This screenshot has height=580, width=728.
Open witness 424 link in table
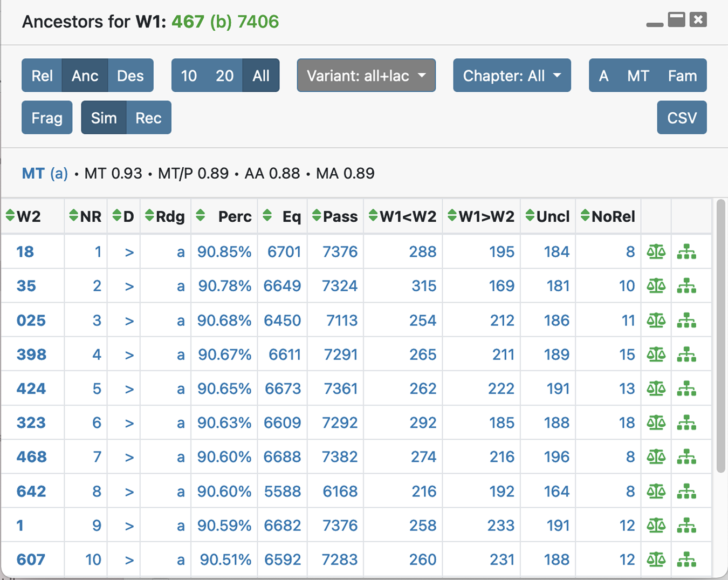[x=31, y=388]
